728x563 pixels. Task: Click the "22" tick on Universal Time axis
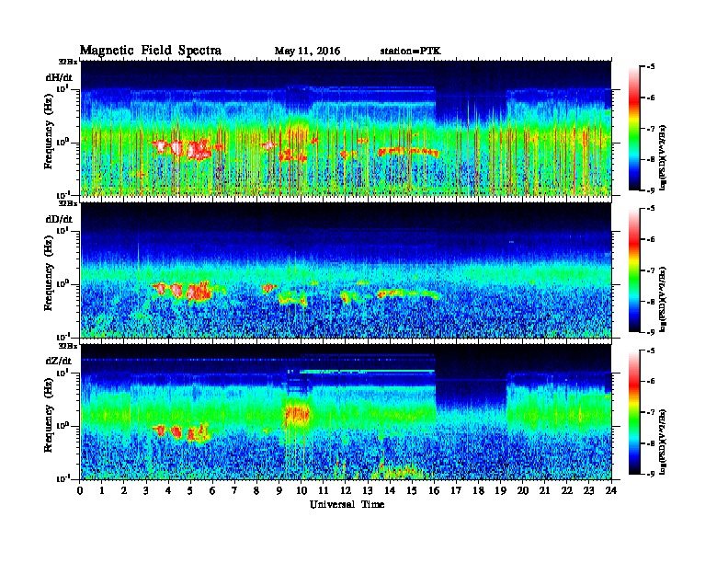pos(567,490)
